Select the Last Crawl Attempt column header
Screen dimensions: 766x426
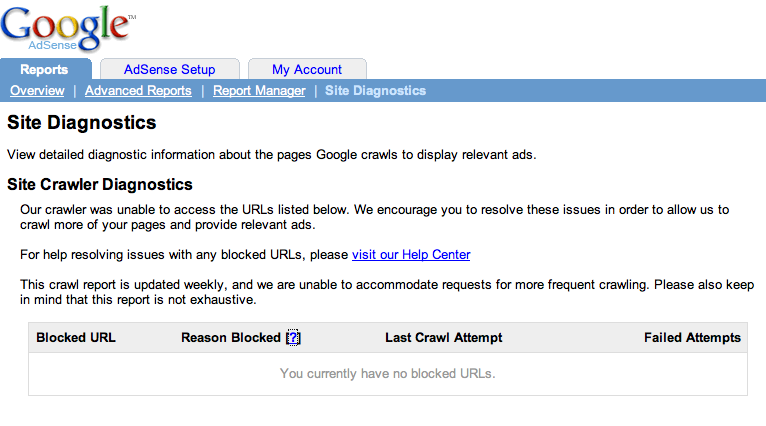tap(444, 338)
